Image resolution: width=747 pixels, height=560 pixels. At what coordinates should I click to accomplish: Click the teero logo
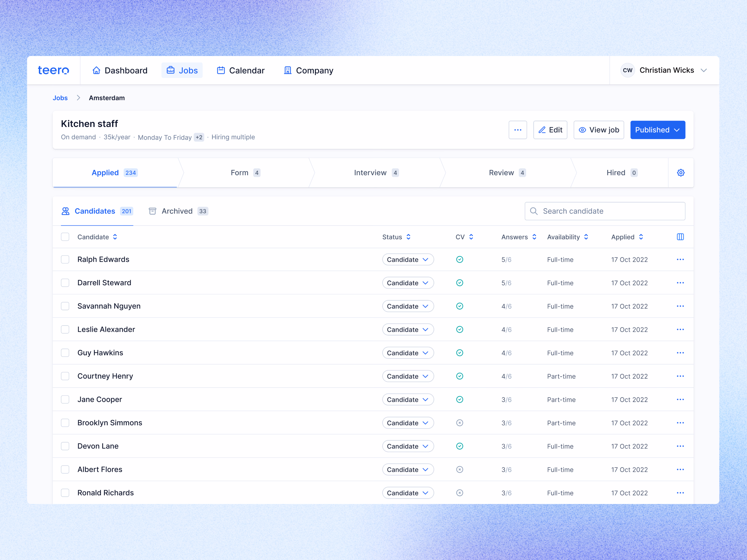[x=53, y=70]
